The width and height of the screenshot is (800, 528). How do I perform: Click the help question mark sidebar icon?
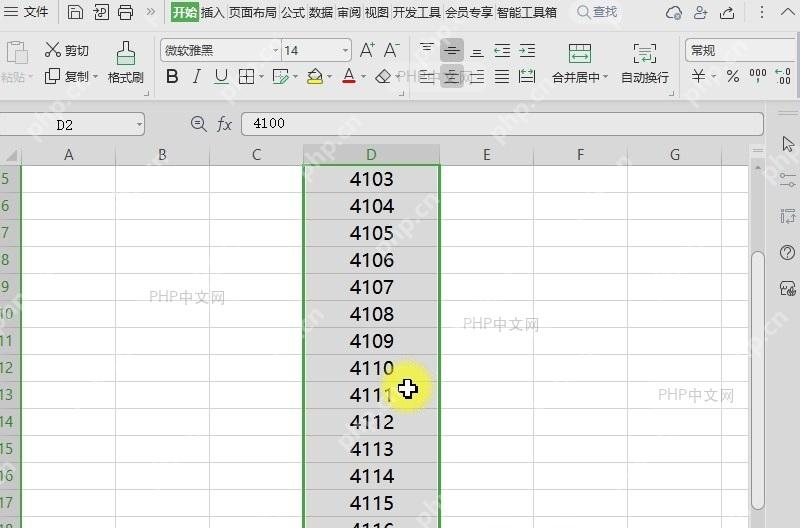[787, 253]
